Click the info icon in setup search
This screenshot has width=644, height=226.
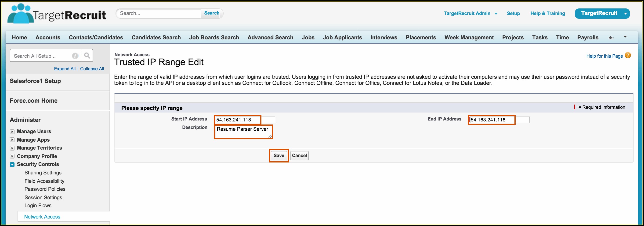pyautogui.click(x=75, y=56)
